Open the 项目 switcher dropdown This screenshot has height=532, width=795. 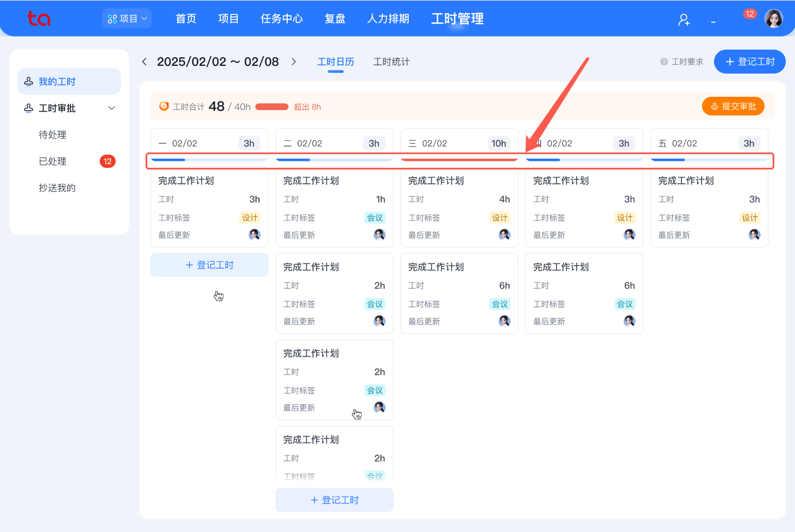tap(127, 18)
